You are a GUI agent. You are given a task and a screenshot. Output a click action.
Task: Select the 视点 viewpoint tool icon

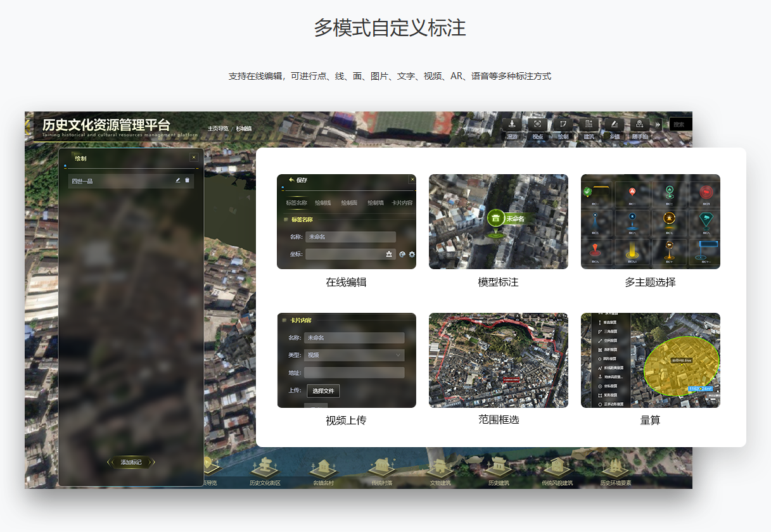[x=538, y=125]
